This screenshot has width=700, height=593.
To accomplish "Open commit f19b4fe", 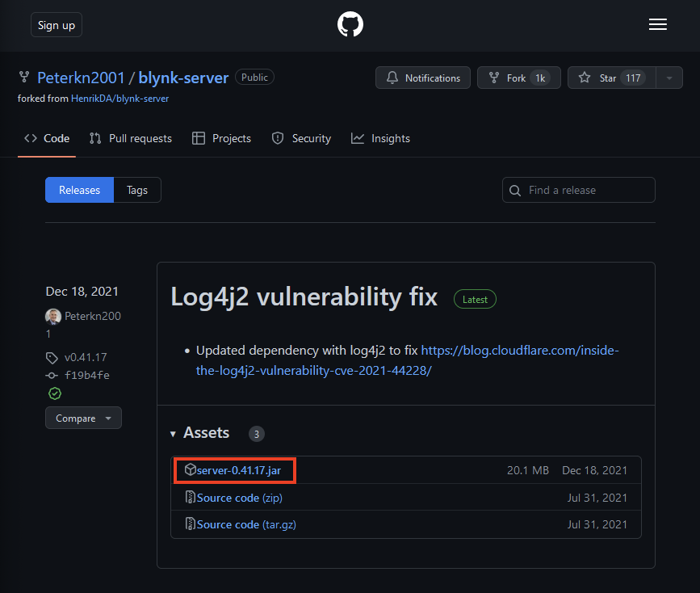I will [x=87, y=376].
